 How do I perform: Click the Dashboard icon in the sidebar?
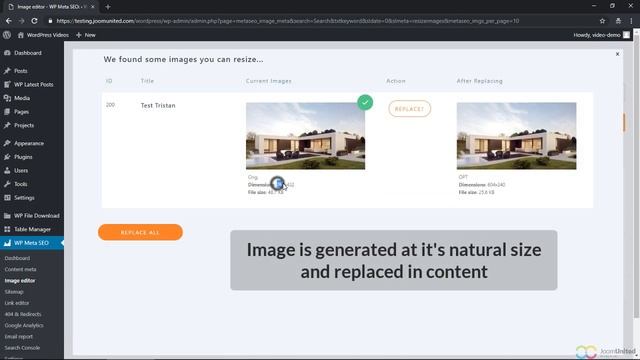7,53
